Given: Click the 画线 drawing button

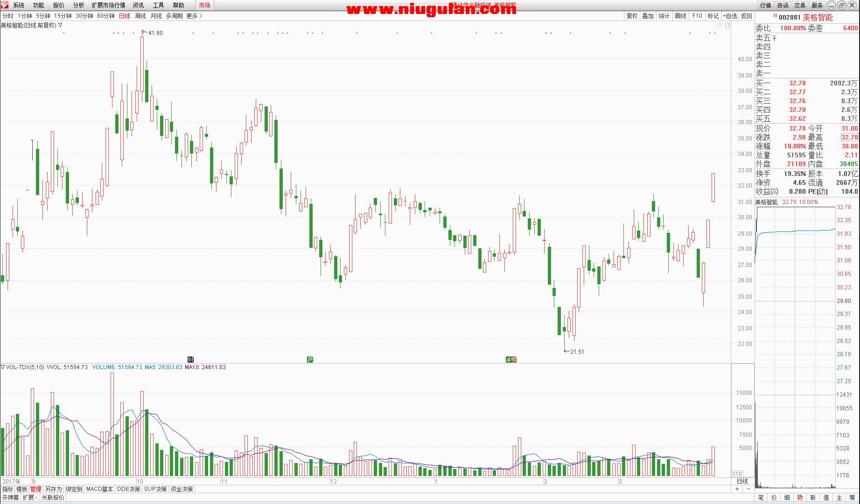Looking at the screenshot, I should click(x=681, y=16).
